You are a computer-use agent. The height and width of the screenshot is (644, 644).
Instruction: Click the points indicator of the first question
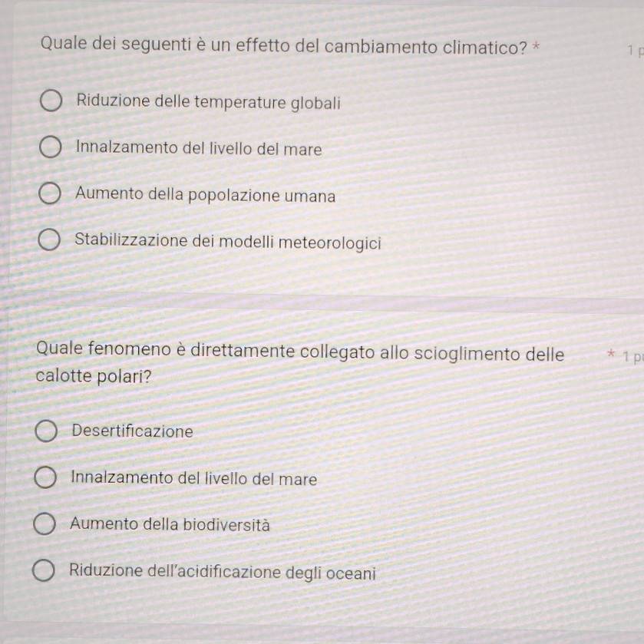(634, 51)
